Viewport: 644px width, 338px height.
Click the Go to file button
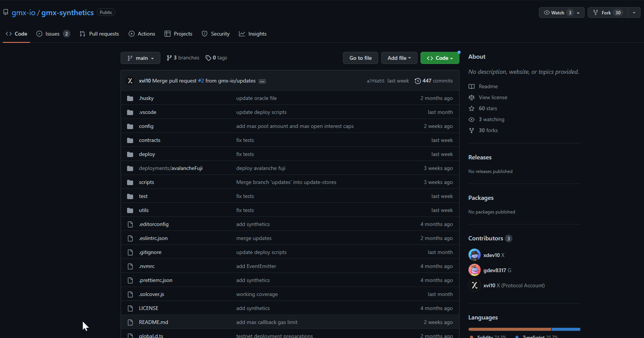361,58
